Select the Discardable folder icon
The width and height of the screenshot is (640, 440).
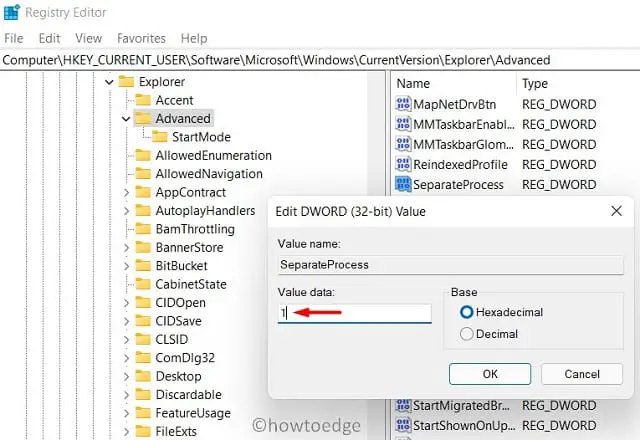tap(143, 394)
